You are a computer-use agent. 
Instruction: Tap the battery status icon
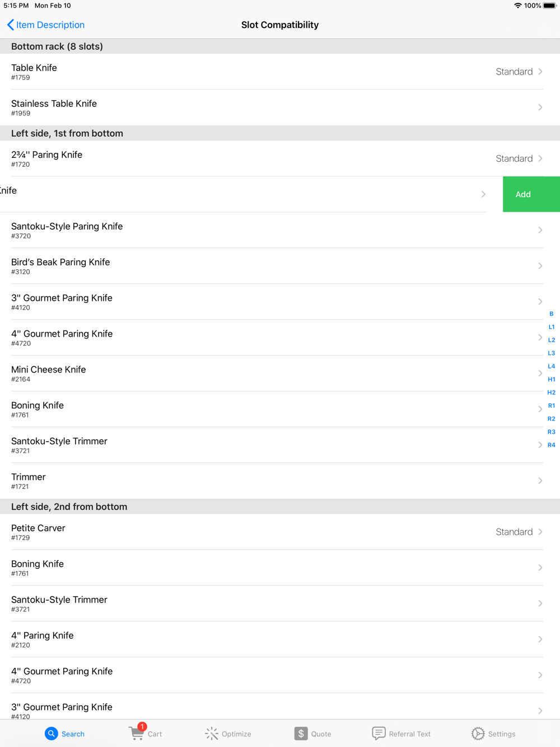click(549, 6)
